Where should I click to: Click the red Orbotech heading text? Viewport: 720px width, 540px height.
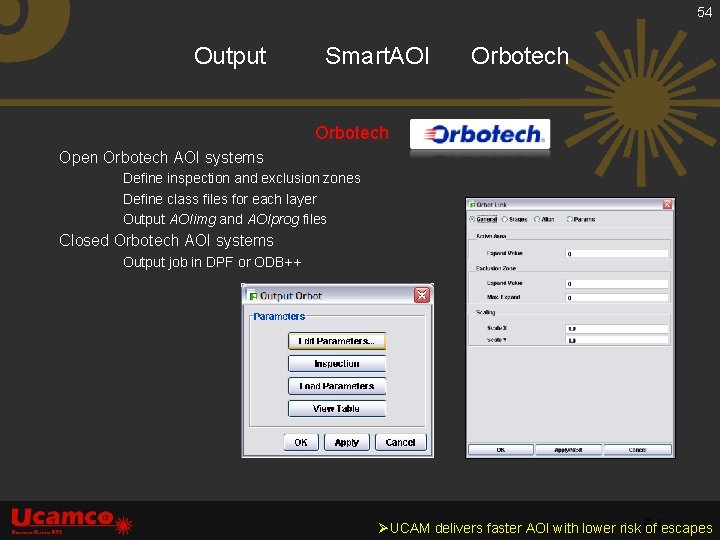352,133
